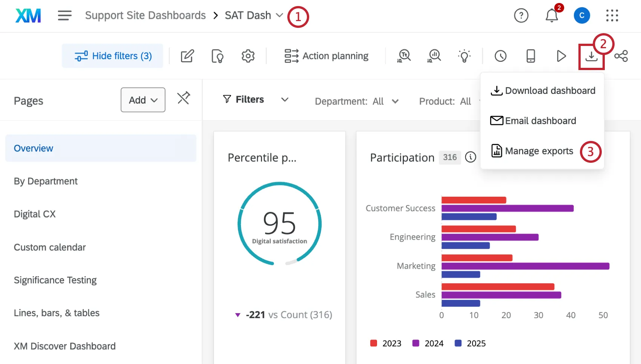Open the scheduled exports clock icon
The image size is (641, 364).
pos(500,56)
